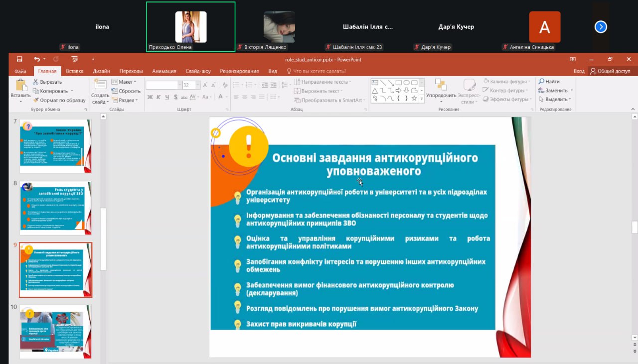Click the Find (Найти) magnifier icon
This screenshot has width=638, height=364.
541,81
